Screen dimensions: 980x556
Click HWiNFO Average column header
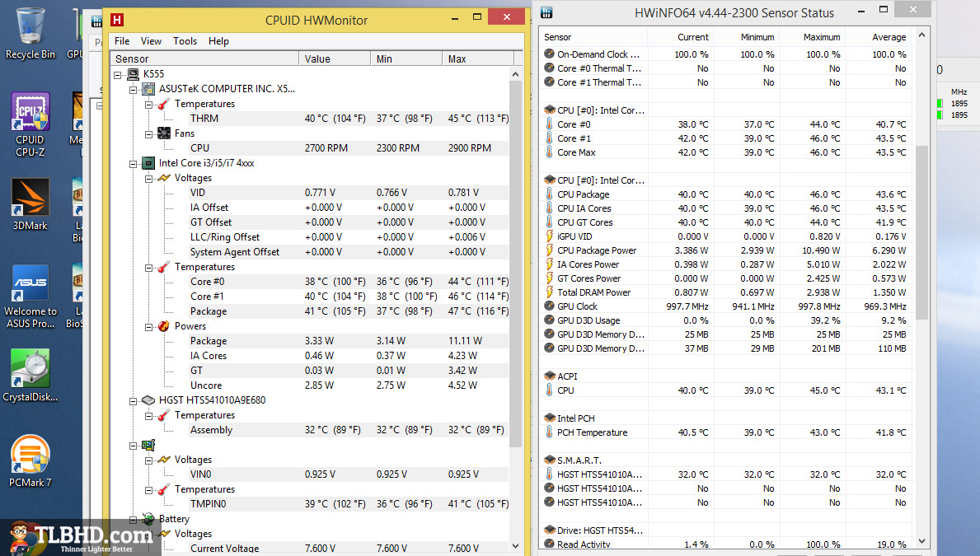click(x=878, y=38)
